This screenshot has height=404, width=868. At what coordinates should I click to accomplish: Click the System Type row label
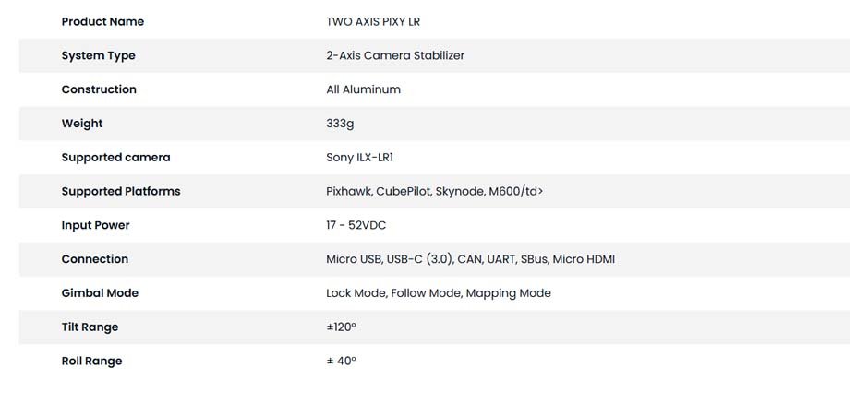[x=98, y=56]
